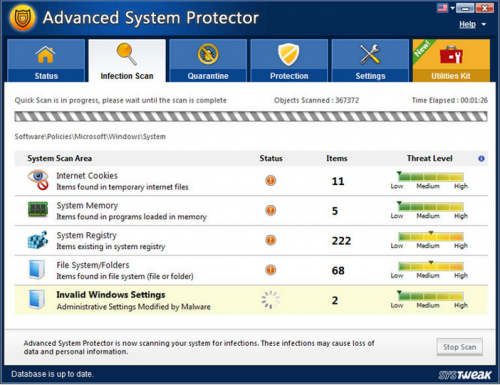Viewport: 500px width, 385px height.
Task: Click the Threat Level column header
Action: [429, 158]
